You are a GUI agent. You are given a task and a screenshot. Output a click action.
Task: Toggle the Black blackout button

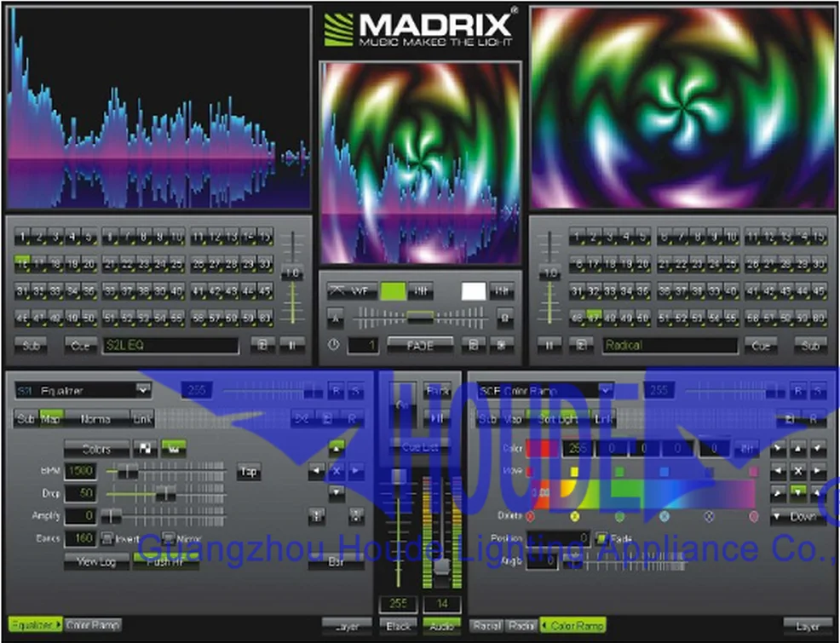click(x=398, y=625)
